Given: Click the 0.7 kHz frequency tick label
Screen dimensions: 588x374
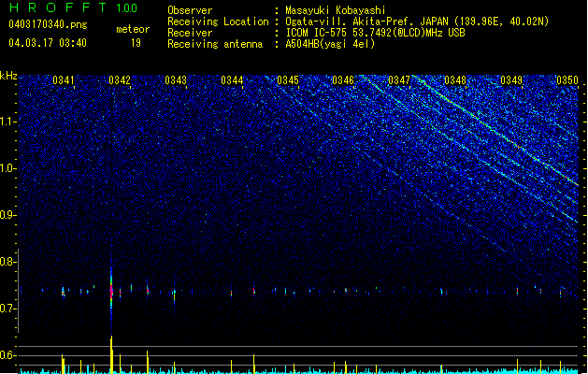Looking at the screenshot, I should pyautogui.click(x=7, y=309).
